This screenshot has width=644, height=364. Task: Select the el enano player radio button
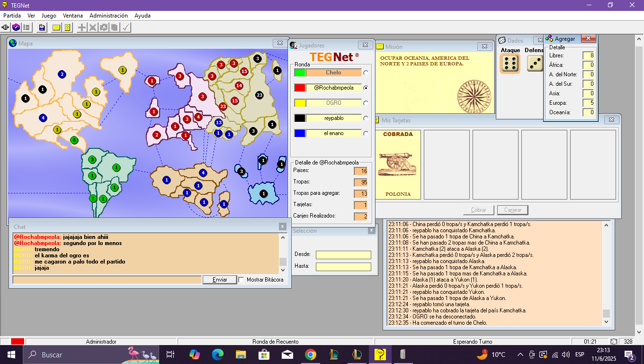coord(366,134)
